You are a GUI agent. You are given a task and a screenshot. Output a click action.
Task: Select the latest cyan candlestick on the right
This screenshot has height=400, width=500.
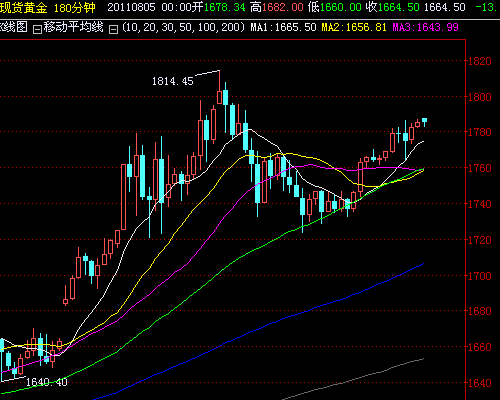click(424, 121)
